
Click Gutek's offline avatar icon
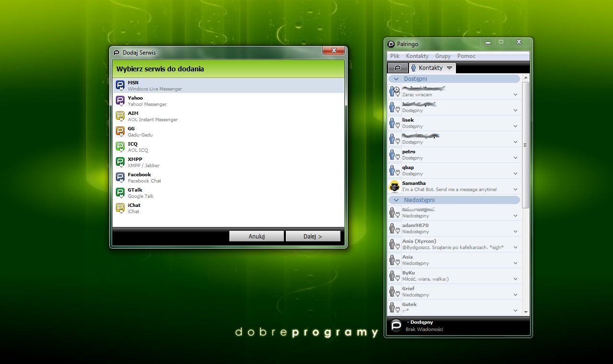[394, 307]
